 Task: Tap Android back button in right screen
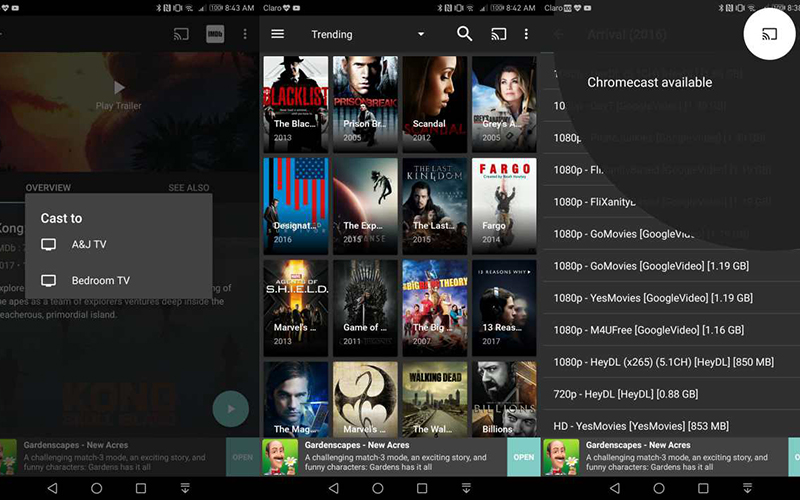coord(615,488)
